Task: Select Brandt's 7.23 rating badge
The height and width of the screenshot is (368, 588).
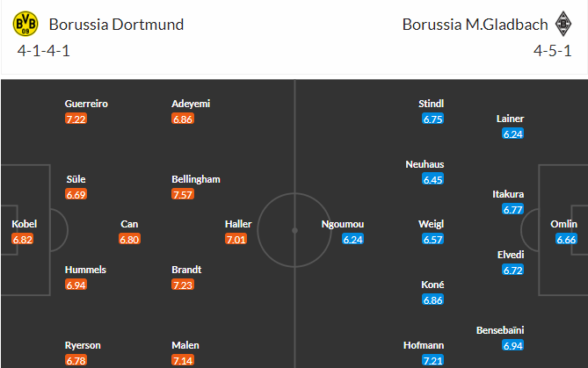Action: (x=183, y=285)
